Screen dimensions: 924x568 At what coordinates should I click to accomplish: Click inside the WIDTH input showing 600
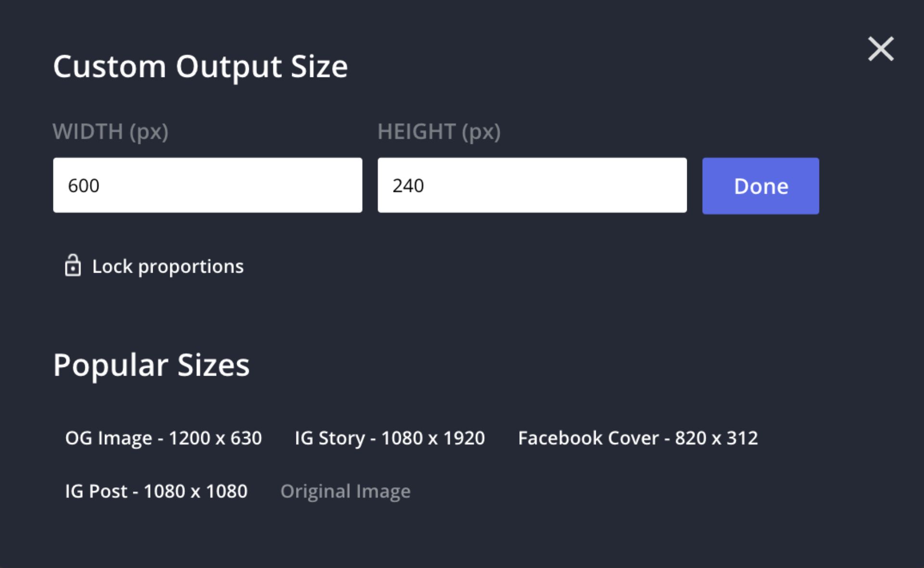(x=208, y=185)
